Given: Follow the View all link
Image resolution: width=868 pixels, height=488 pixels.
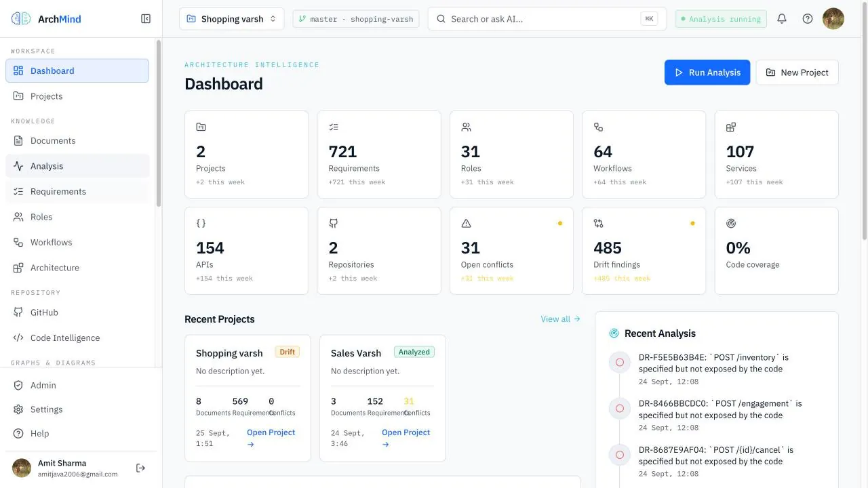Looking at the screenshot, I should (x=561, y=319).
